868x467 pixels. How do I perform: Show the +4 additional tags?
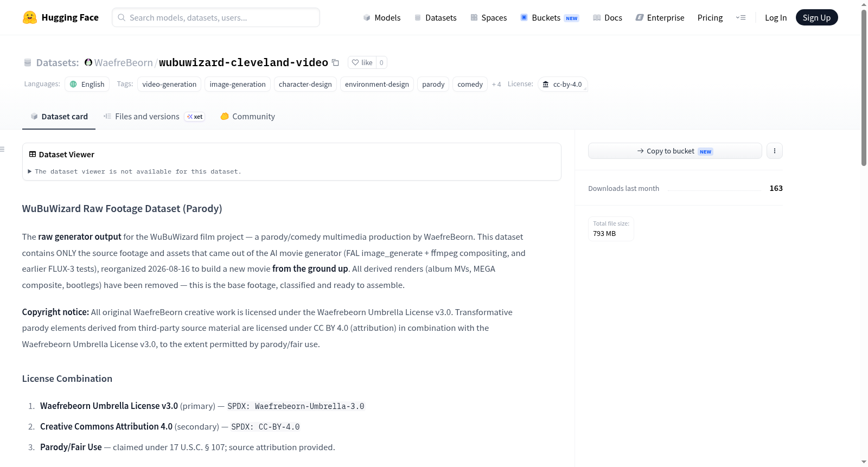[496, 84]
